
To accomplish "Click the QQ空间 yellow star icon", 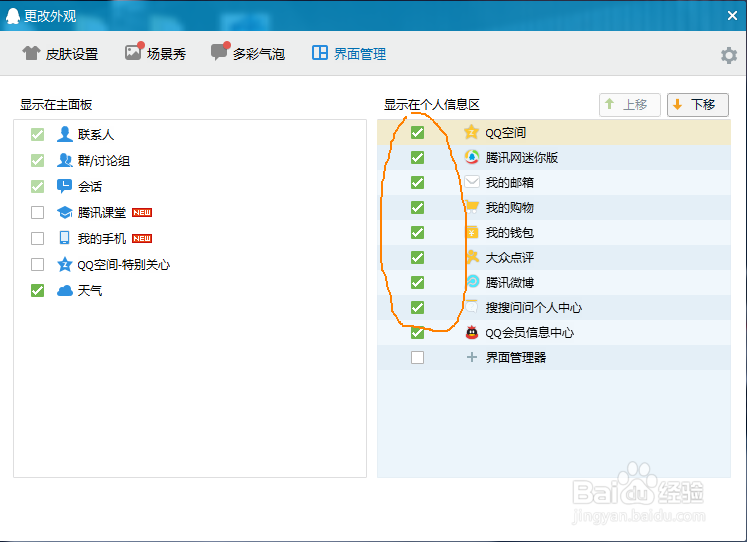I will (x=471, y=132).
